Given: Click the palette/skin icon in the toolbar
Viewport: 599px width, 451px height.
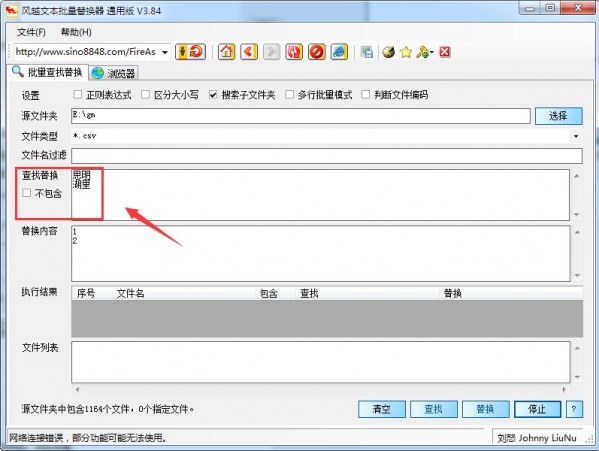Looking at the screenshot, I should [x=389, y=52].
